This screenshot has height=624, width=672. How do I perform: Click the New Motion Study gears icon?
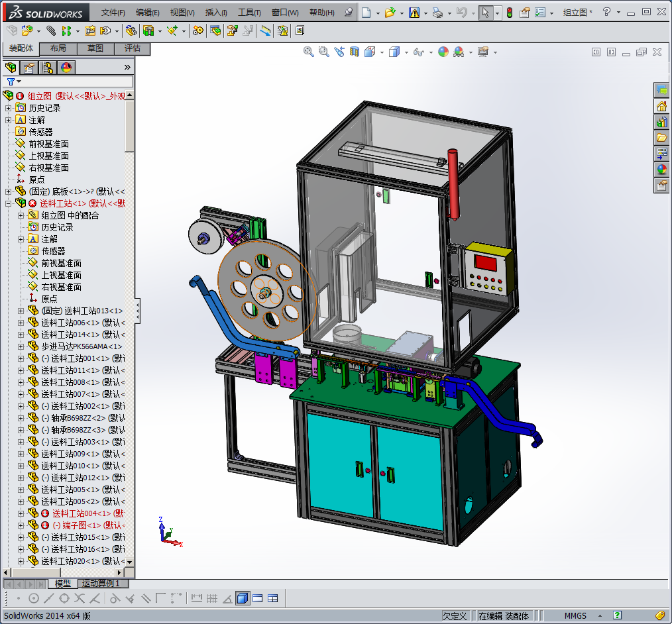click(x=197, y=30)
